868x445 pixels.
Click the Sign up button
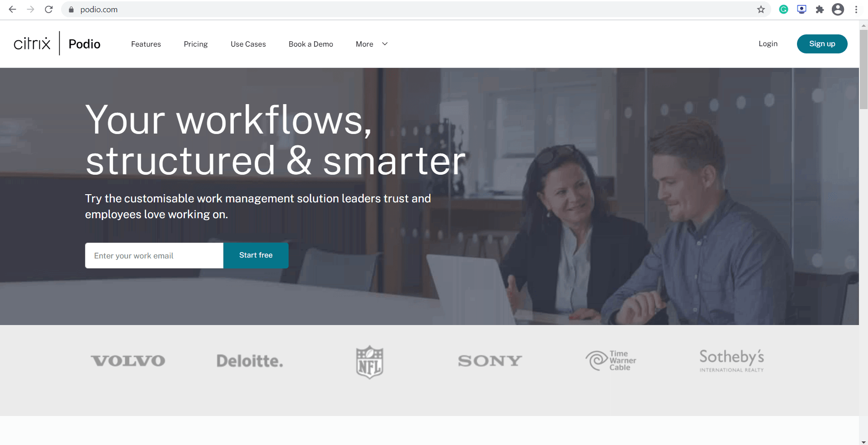822,44
